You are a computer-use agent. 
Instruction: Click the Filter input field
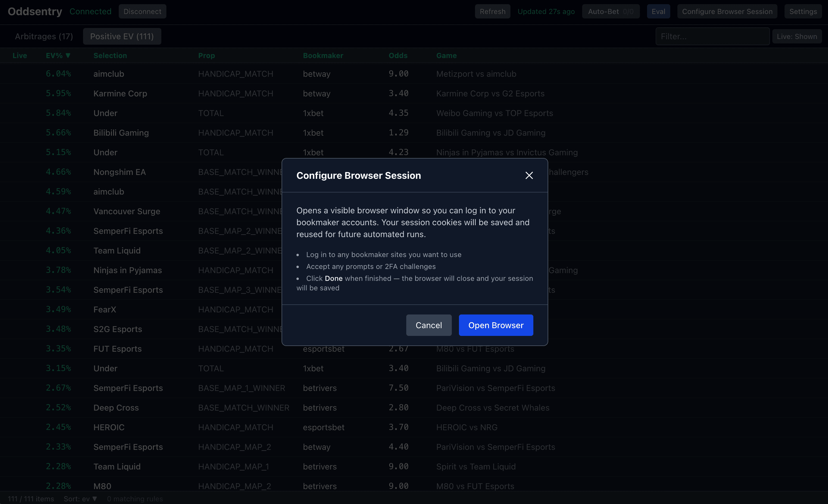pos(712,36)
